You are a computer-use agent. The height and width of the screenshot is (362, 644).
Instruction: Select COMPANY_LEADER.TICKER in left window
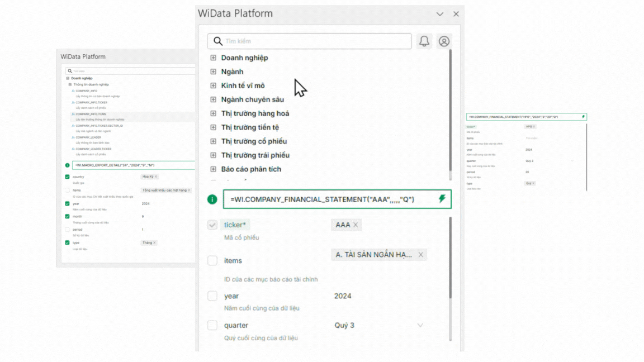click(x=93, y=149)
